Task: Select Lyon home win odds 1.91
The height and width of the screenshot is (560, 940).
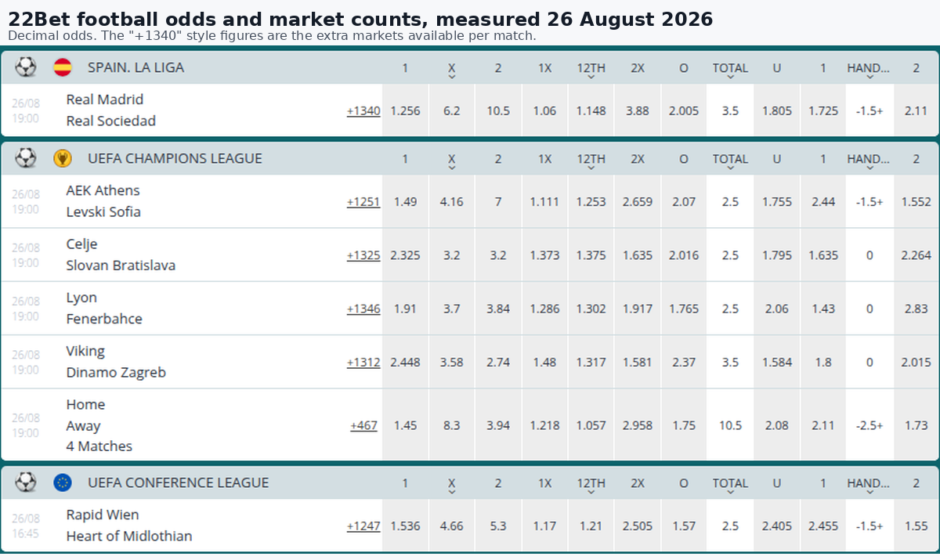Action: [405, 309]
